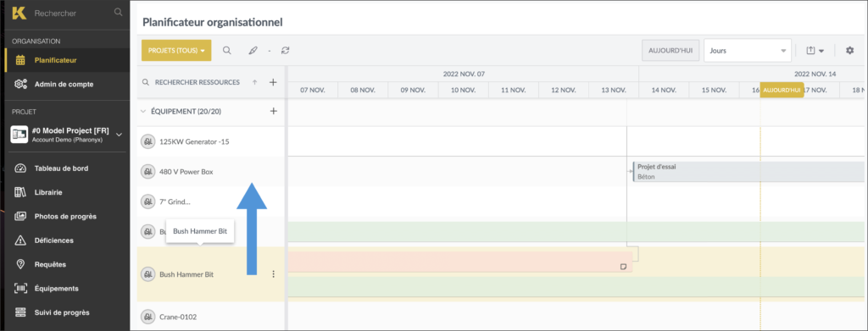
Task: Select the pen edit tool icon
Action: click(253, 50)
